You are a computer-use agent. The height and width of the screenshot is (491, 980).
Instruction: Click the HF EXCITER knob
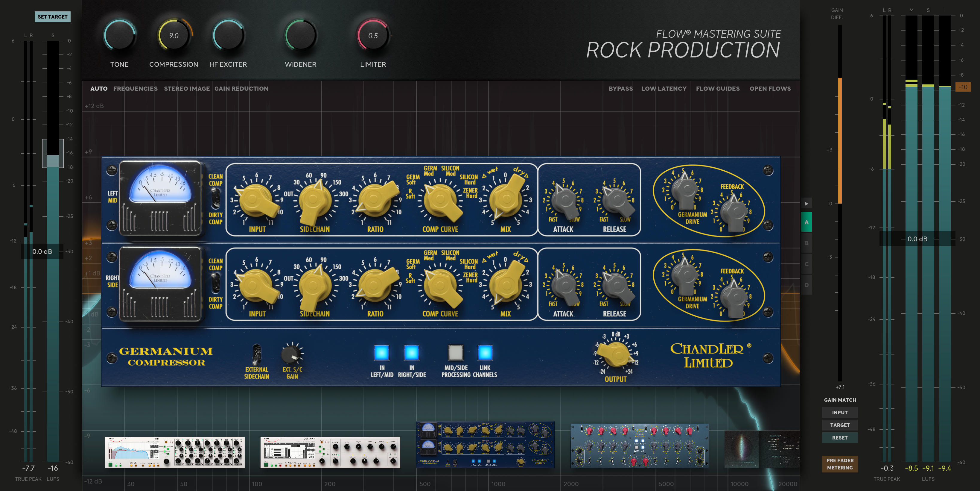(228, 35)
